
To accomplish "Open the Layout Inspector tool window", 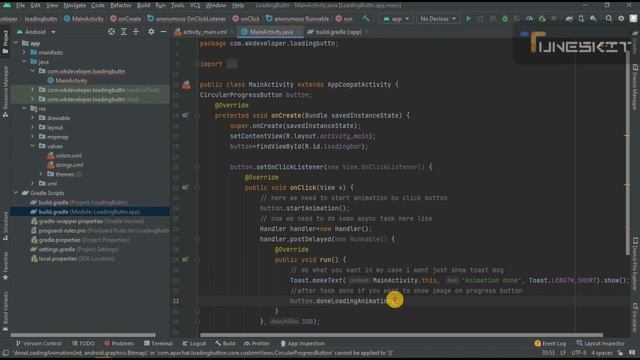I will (600, 343).
